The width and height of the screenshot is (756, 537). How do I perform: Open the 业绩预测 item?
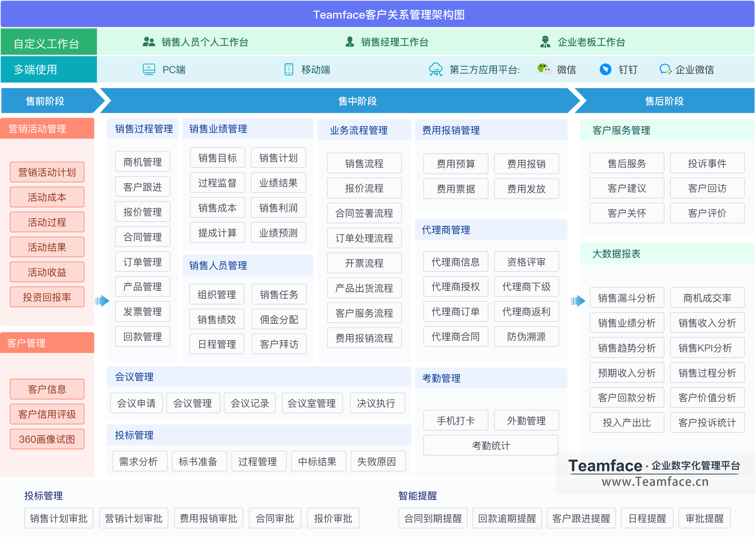coord(278,233)
